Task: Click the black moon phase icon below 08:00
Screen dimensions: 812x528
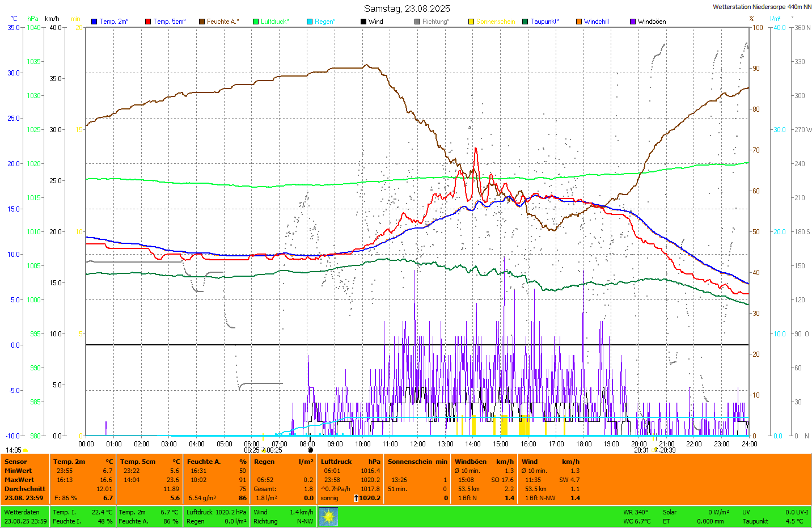Action: tap(310, 450)
